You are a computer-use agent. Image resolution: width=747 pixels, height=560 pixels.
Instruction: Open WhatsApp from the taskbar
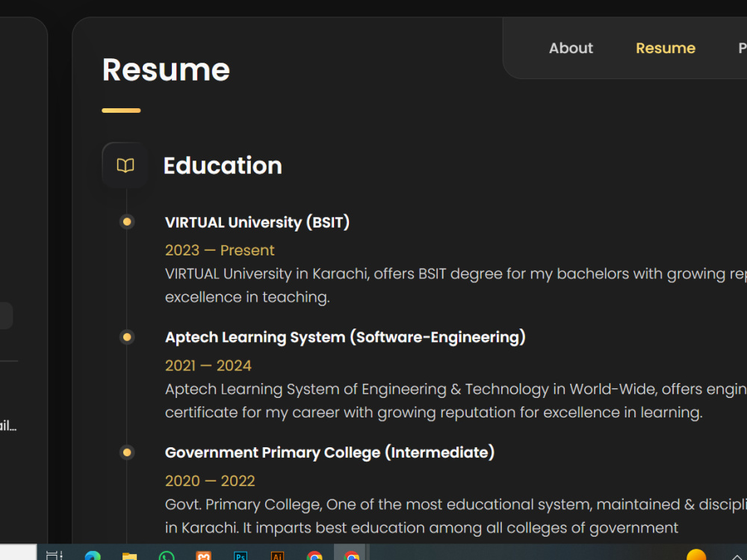click(167, 556)
